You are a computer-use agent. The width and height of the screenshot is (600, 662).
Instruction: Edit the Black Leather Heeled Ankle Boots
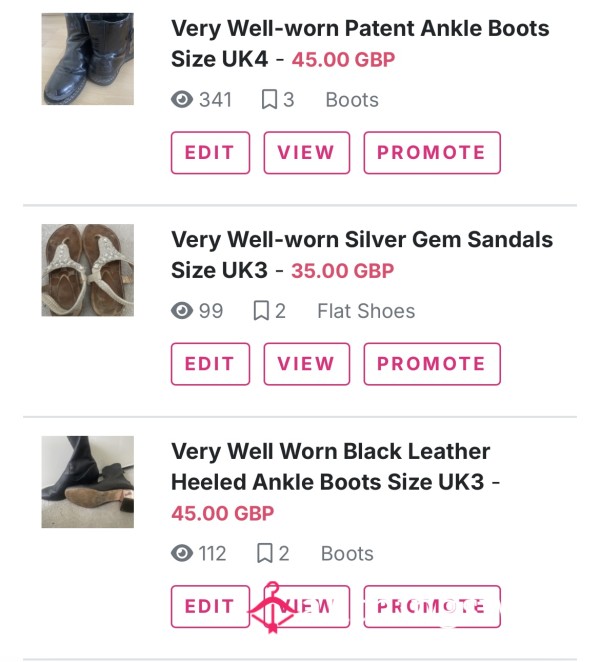(x=210, y=607)
